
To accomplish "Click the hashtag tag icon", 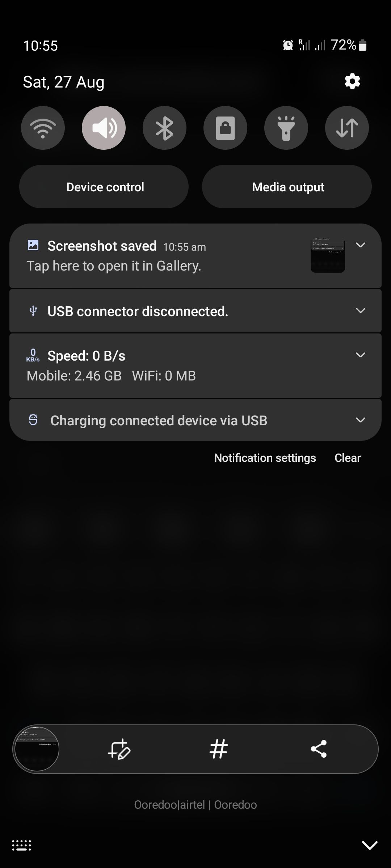I will 219,749.
